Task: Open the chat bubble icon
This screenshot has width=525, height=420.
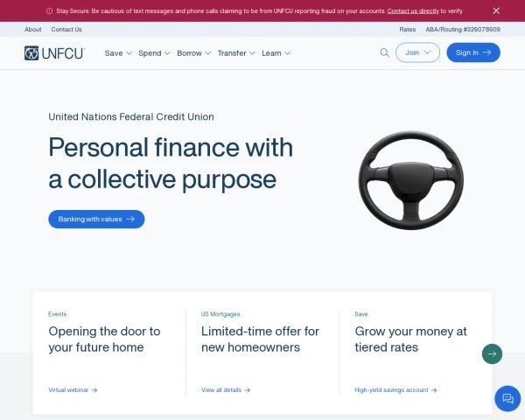Action: pos(507,398)
